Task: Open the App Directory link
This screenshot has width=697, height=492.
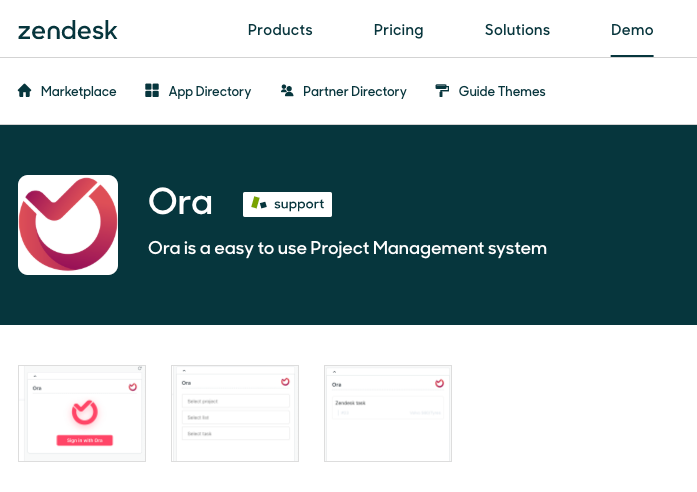Action: (x=209, y=91)
